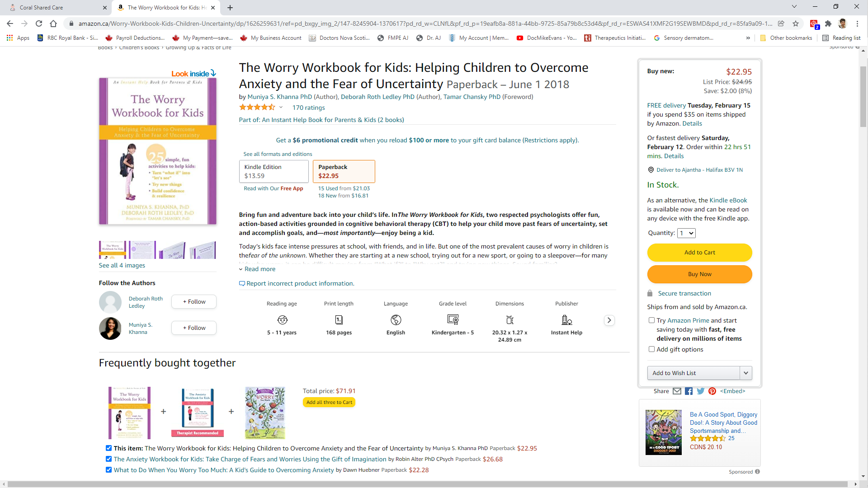Screen dimensions: 868x488
Task: Open the Quantity dropdown
Action: [x=686, y=233]
